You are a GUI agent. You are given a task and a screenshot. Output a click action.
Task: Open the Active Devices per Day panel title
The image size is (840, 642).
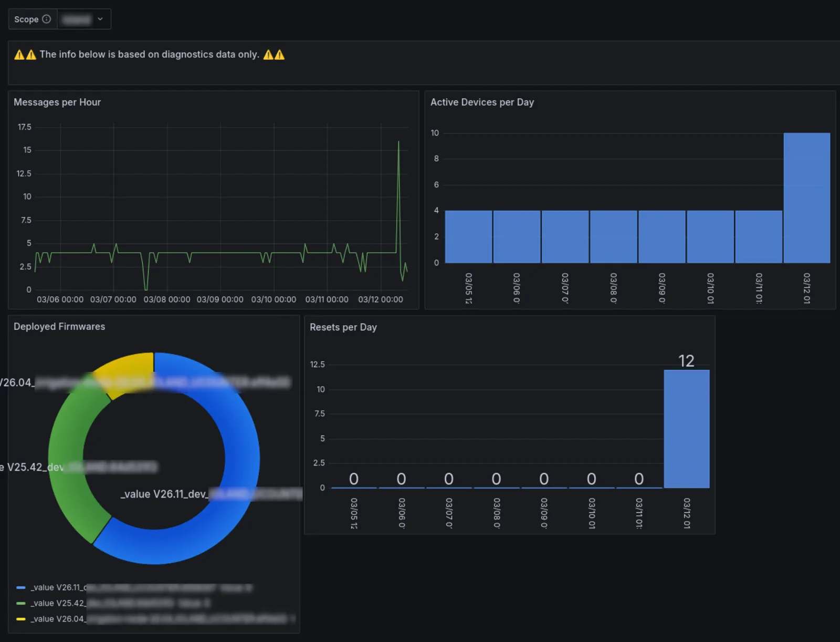(x=482, y=102)
